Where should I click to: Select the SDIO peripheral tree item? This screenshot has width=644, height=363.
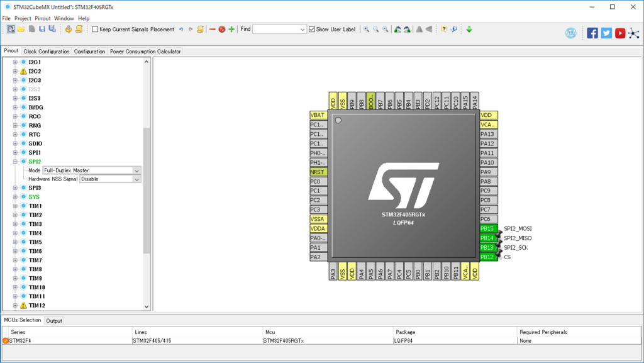pos(35,143)
